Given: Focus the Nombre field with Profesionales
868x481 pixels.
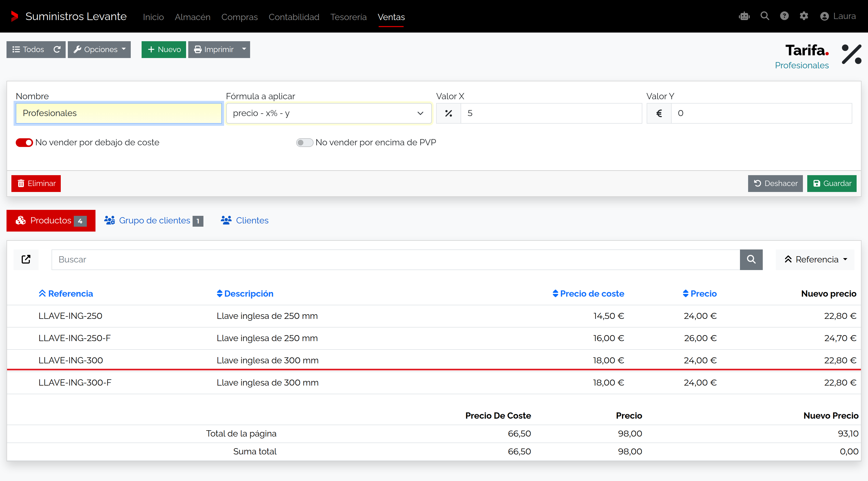Looking at the screenshot, I should click(119, 114).
